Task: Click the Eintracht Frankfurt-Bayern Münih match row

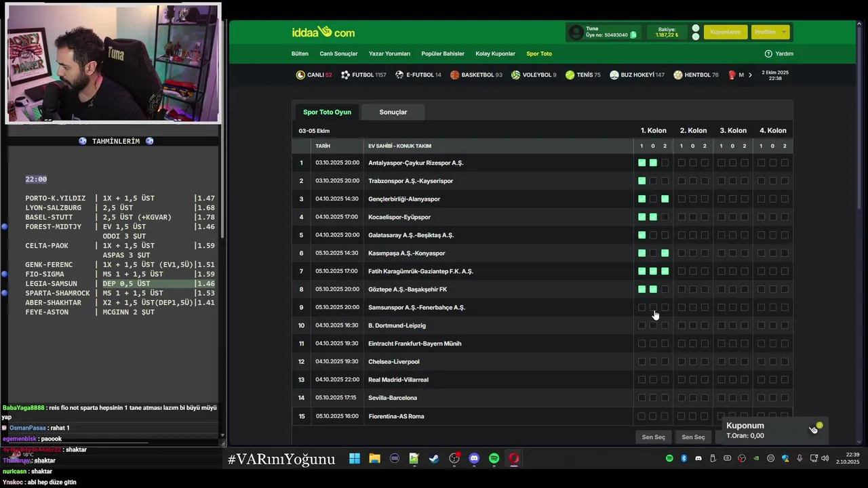Action: (x=542, y=344)
